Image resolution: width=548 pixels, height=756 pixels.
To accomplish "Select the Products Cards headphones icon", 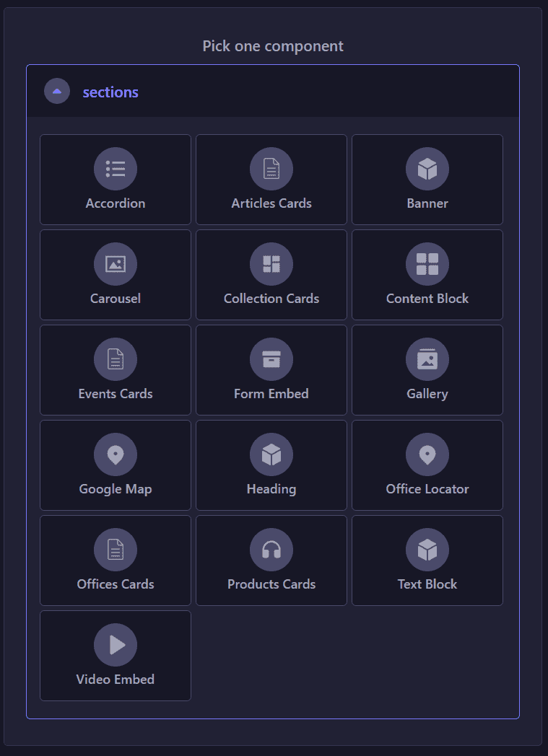I will pos(271,549).
